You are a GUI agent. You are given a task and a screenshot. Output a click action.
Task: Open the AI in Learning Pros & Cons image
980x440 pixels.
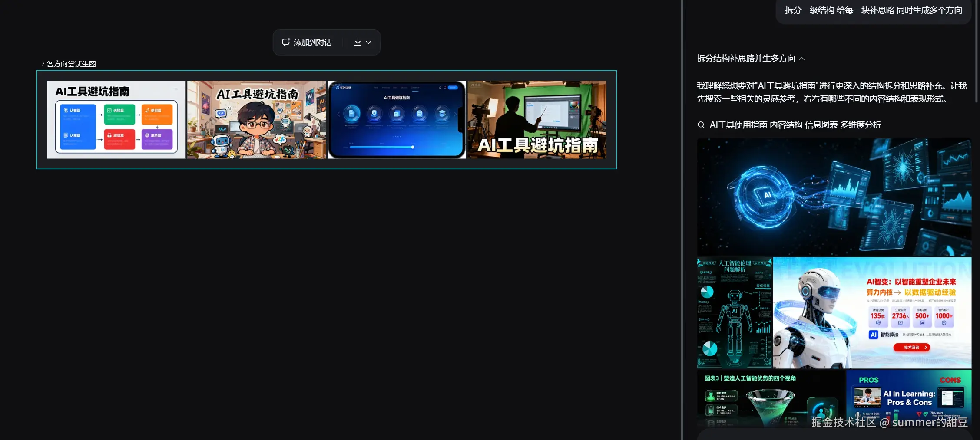pos(909,399)
